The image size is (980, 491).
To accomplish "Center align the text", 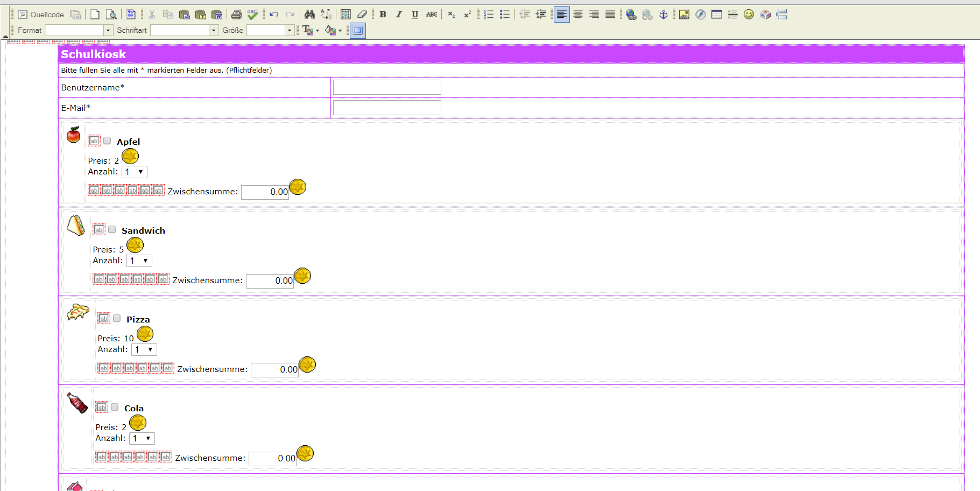I will coord(578,15).
